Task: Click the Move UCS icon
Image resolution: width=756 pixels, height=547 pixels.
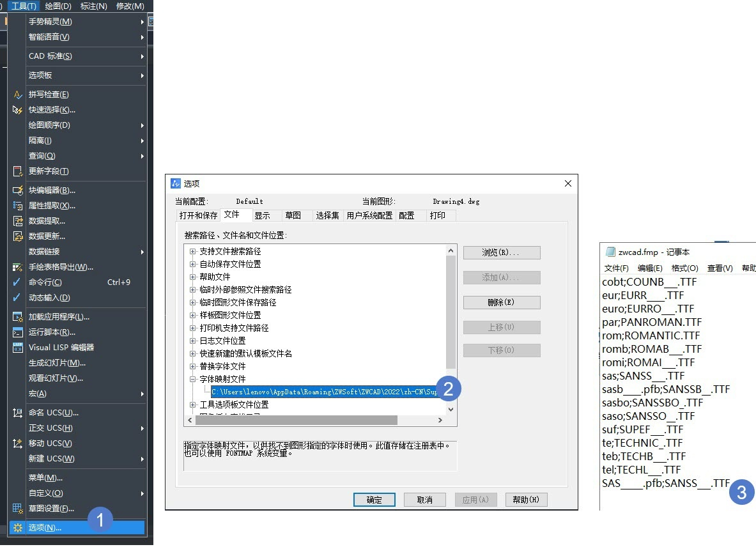Action: pos(17,443)
